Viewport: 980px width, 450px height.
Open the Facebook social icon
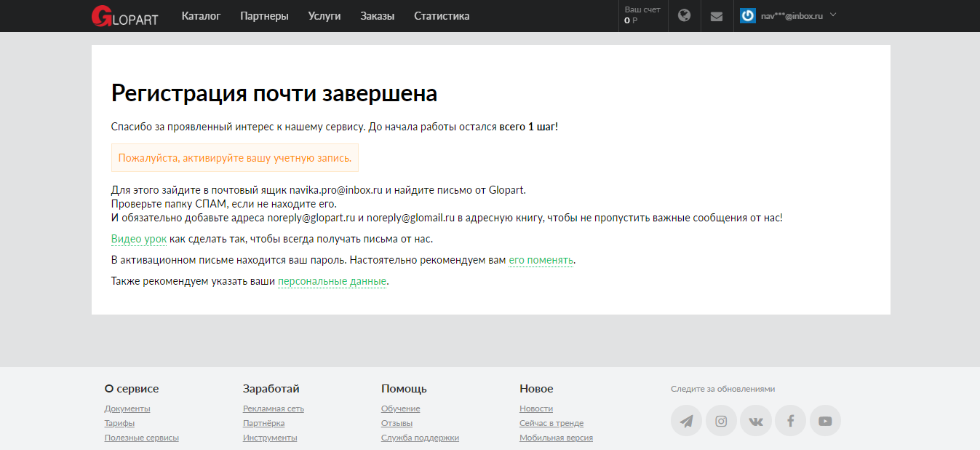[790, 421]
